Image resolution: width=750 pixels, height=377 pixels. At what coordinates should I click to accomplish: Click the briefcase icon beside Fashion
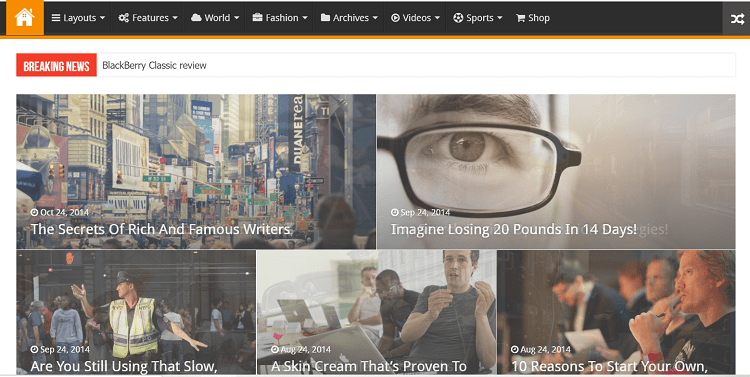pos(257,18)
